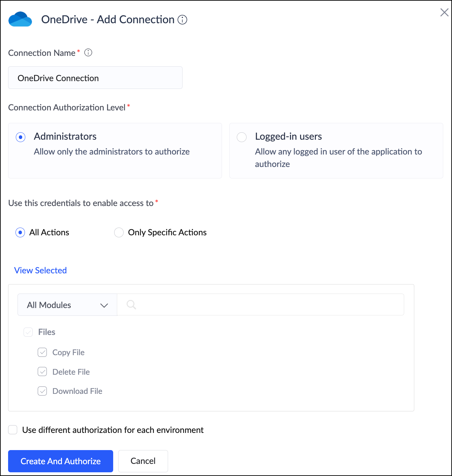The image size is (452, 476).
Task: Click the Create And Authorize button
Action: coord(61,461)
